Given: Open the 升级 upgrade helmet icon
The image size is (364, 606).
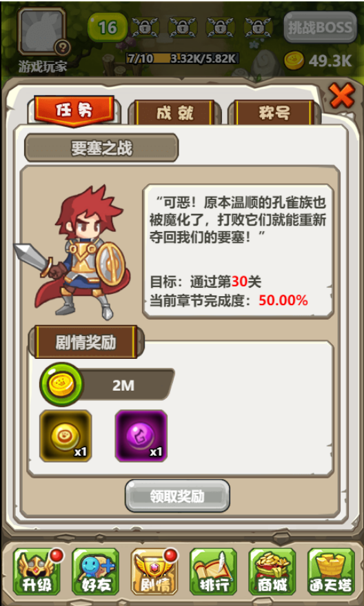Looking at the screenshot, I should tap(37, 571).
